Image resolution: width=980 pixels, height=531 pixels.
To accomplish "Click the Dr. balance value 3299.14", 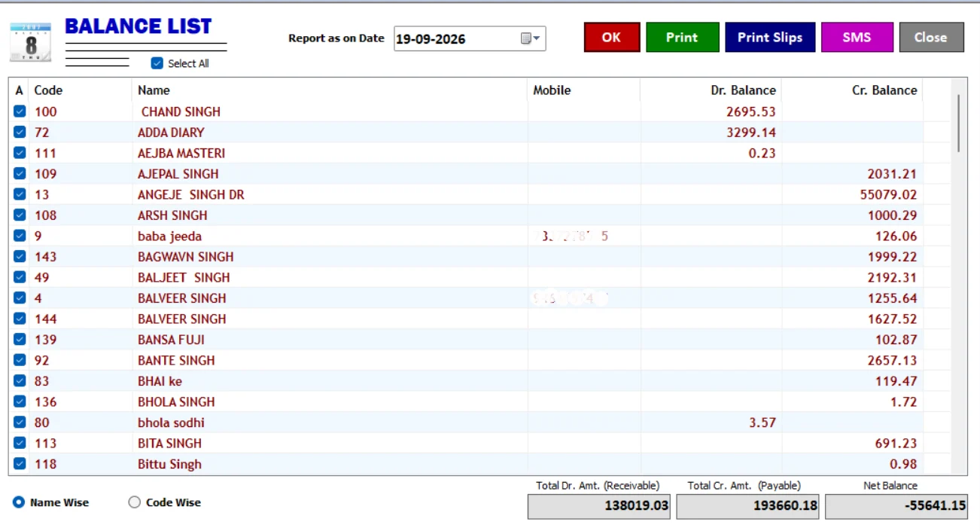I will pos(751,132).
